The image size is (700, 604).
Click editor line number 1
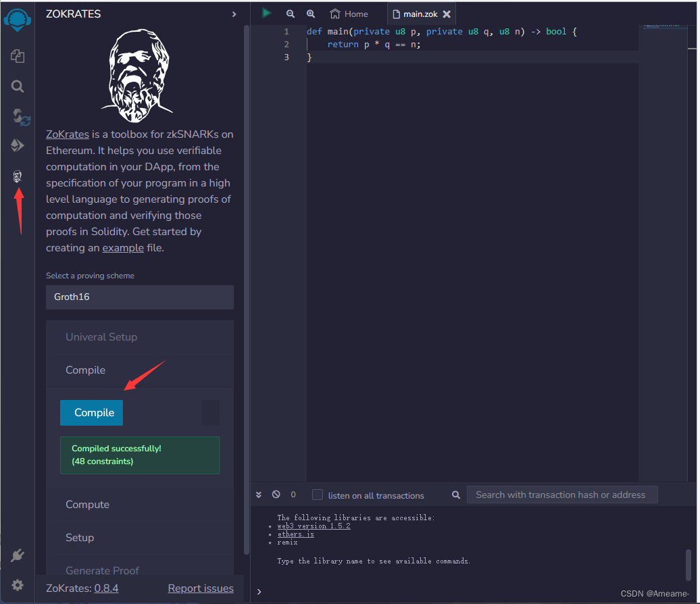coord(286,32)
